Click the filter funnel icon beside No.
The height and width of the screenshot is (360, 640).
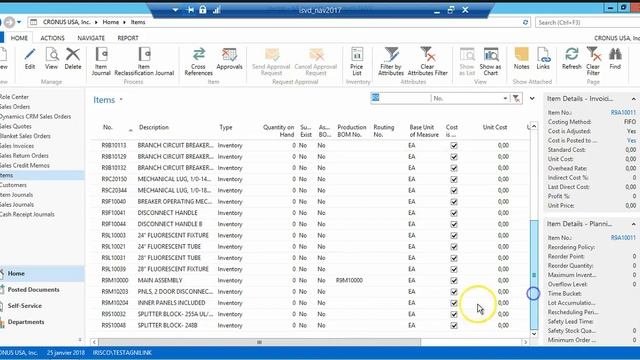516,98
